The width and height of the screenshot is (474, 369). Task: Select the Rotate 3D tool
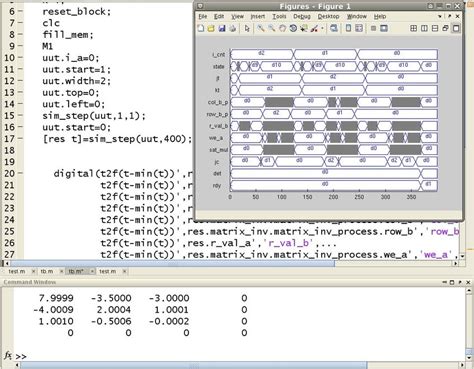[x=293, y=29]
